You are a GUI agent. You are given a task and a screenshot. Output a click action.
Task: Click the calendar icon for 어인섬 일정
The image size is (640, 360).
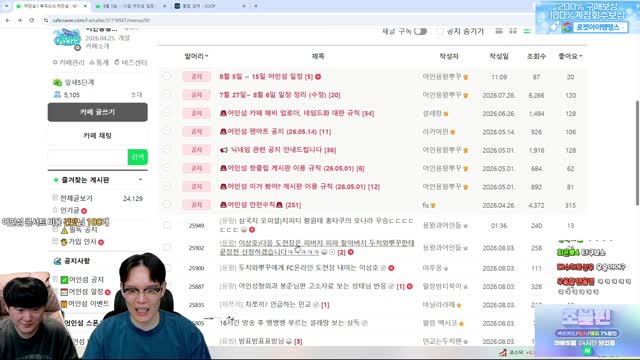pos(64,292)
